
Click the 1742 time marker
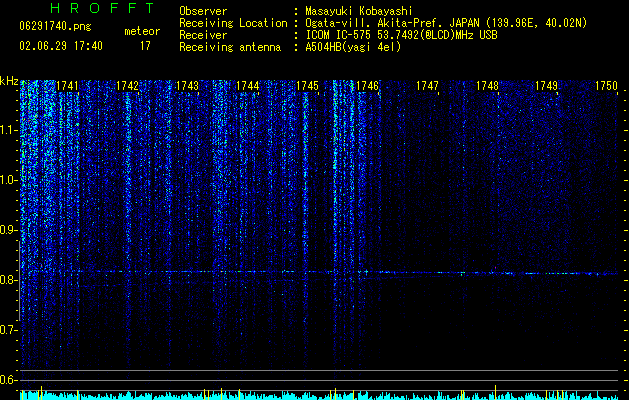point(127,86)
